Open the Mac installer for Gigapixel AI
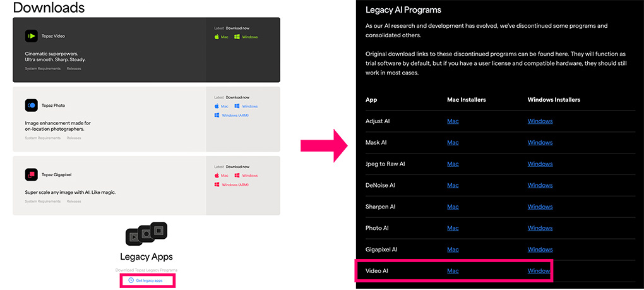 [453, 250]
